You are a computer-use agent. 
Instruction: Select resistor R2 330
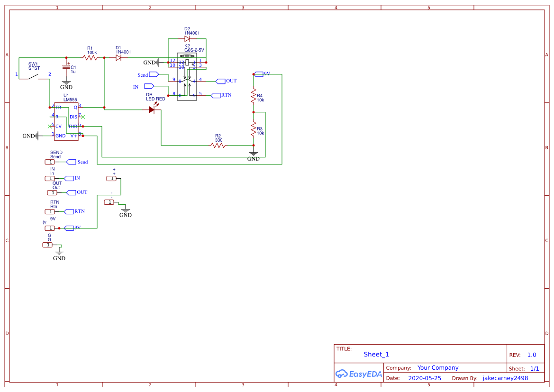[218, 146]
